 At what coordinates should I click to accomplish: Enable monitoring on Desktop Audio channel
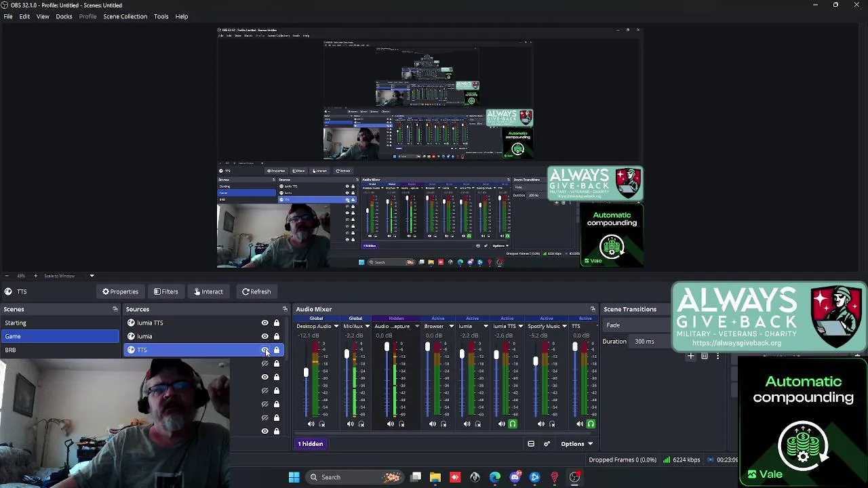tap(322, 424)
